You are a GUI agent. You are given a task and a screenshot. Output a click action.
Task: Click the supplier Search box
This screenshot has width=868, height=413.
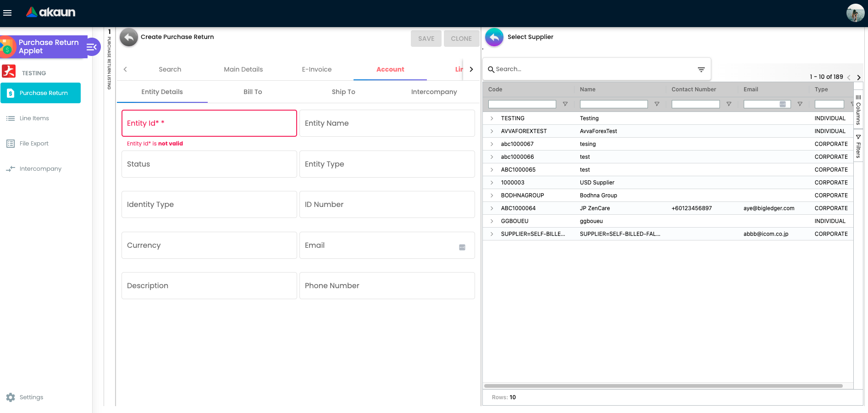(x=592, y=69)
